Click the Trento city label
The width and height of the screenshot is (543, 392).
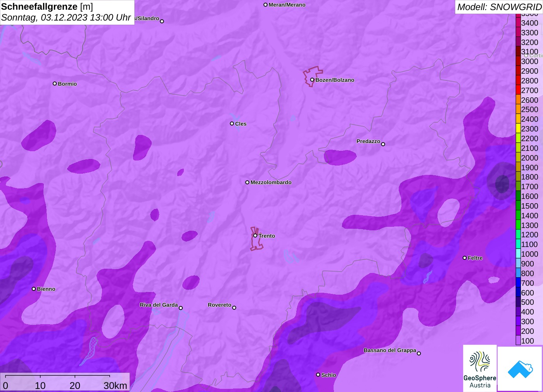click(267, 236)
